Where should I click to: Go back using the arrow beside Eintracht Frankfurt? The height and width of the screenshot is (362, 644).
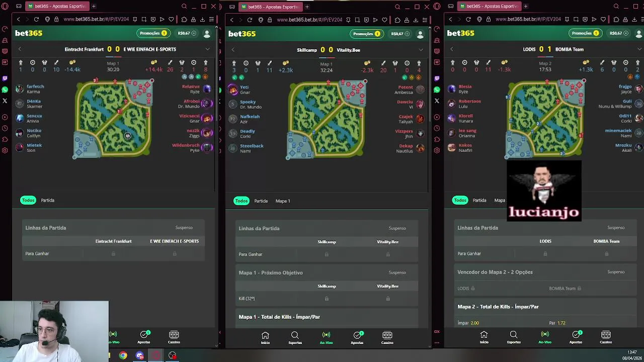[20, 49]
